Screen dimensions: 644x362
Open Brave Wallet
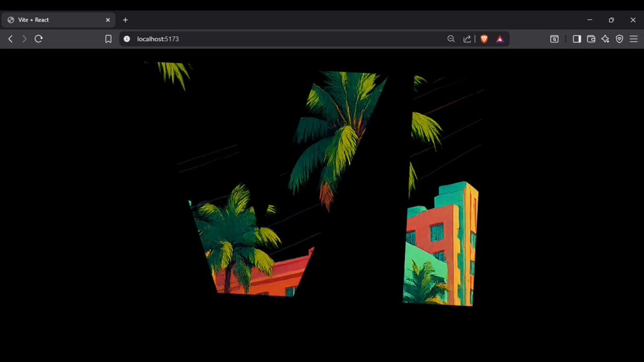pyautogui.click(x=591, y=39)
